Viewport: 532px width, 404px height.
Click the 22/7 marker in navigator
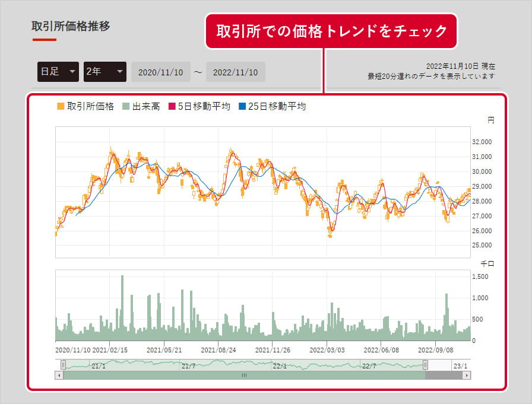pos(369,366)
